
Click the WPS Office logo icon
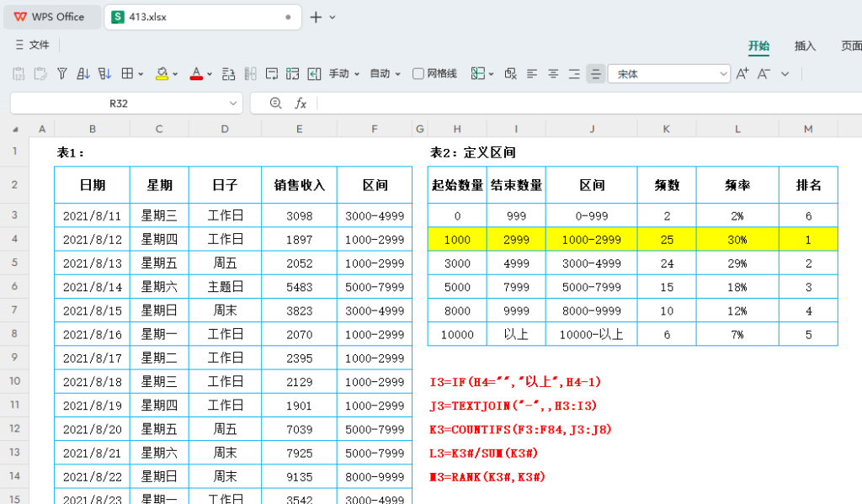[x=20, y=17]
